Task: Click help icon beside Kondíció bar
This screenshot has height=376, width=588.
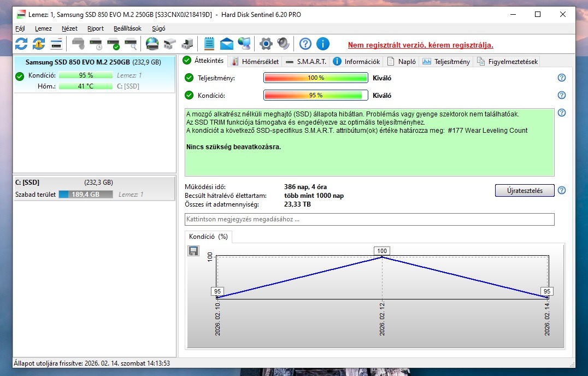Action: pyautogui.click(x=561, y=95)
